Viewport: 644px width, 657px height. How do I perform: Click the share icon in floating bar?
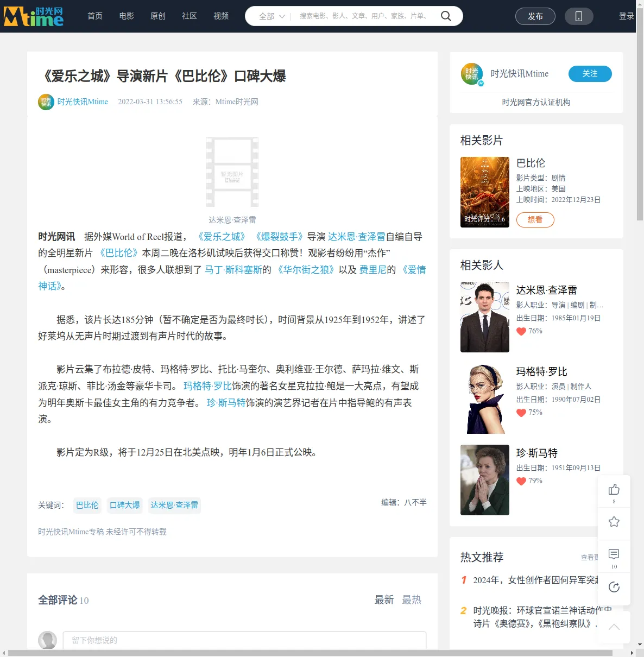click(614, 587)
